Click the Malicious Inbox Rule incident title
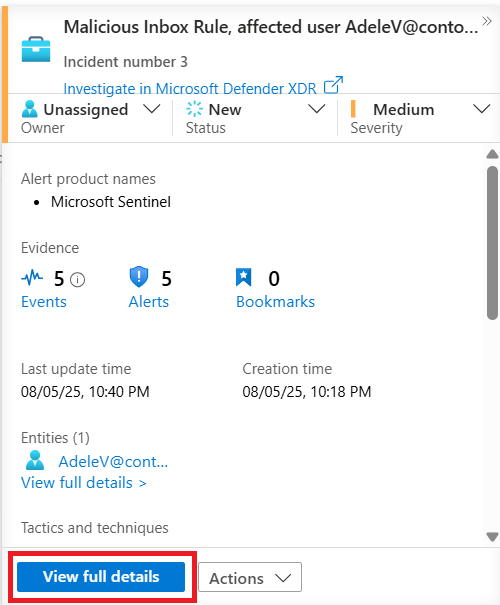This screenshot has height=605, width=500. (x=271, y=27)
